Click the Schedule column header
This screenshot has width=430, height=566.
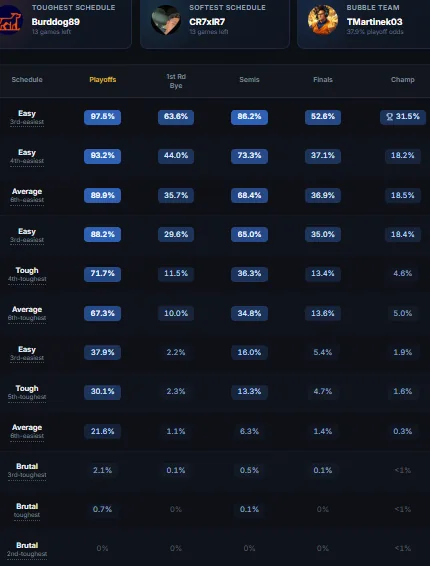point(27,80)
